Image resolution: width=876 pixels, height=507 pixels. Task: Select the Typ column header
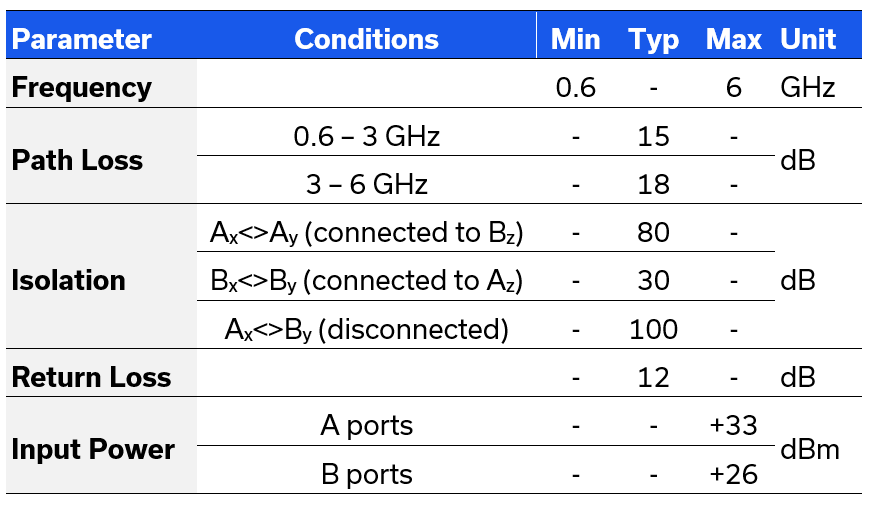coord(654,39)
